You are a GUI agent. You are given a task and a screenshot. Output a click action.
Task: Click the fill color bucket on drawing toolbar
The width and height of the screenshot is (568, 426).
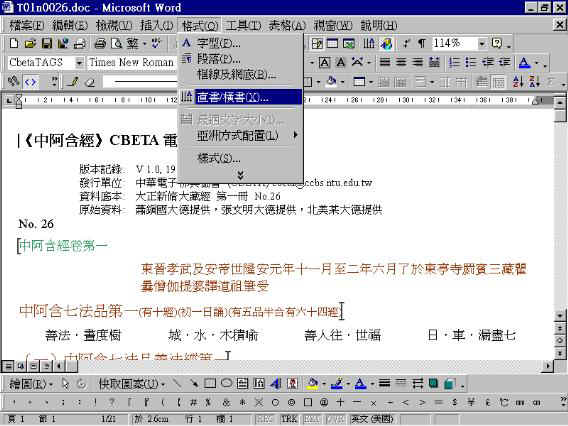(x=312, y=384)
